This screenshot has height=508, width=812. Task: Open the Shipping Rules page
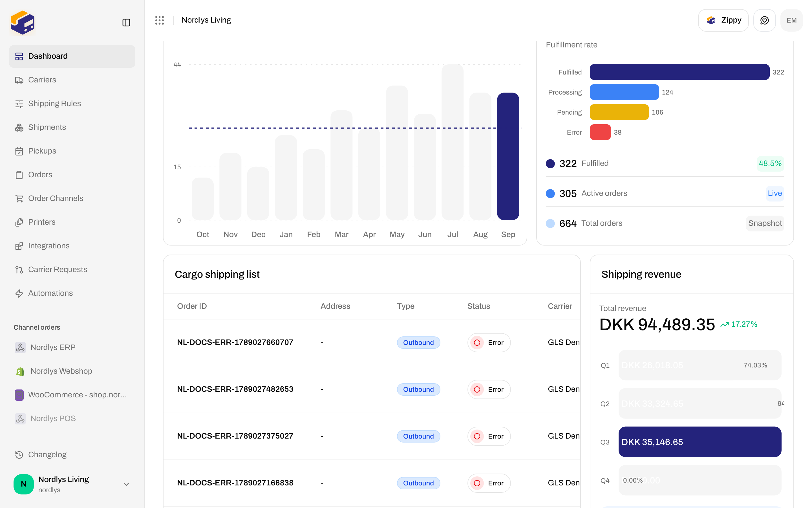coord(72,104)
